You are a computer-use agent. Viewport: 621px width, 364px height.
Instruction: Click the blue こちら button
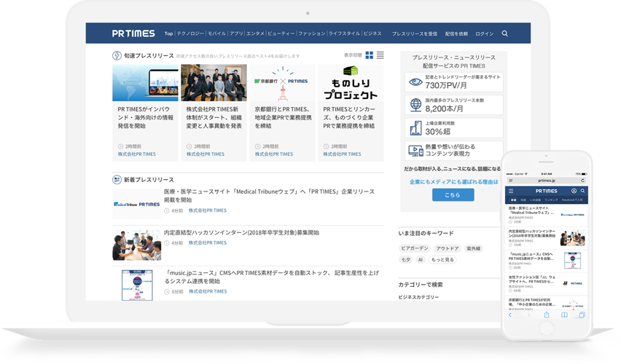pos(453,195)
